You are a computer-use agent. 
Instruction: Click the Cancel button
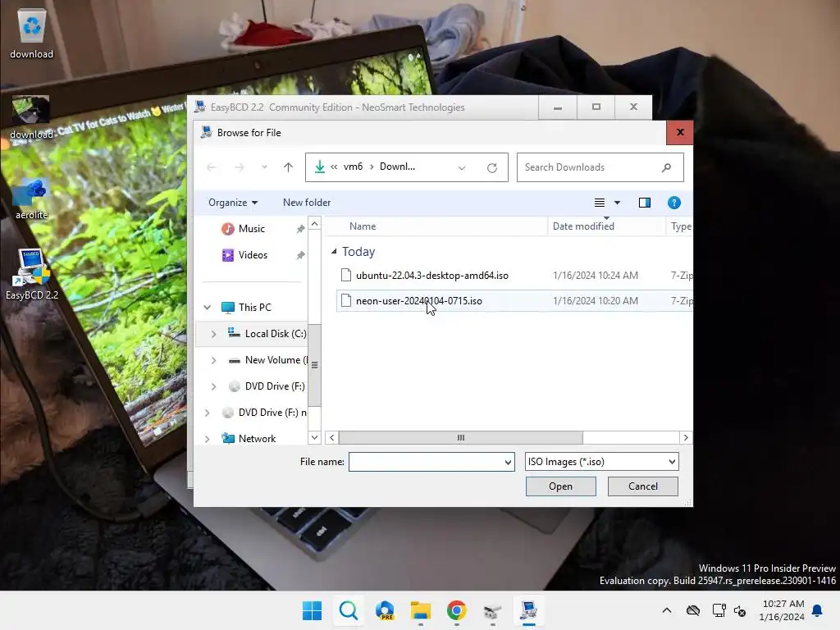click(x=643, y=486)
